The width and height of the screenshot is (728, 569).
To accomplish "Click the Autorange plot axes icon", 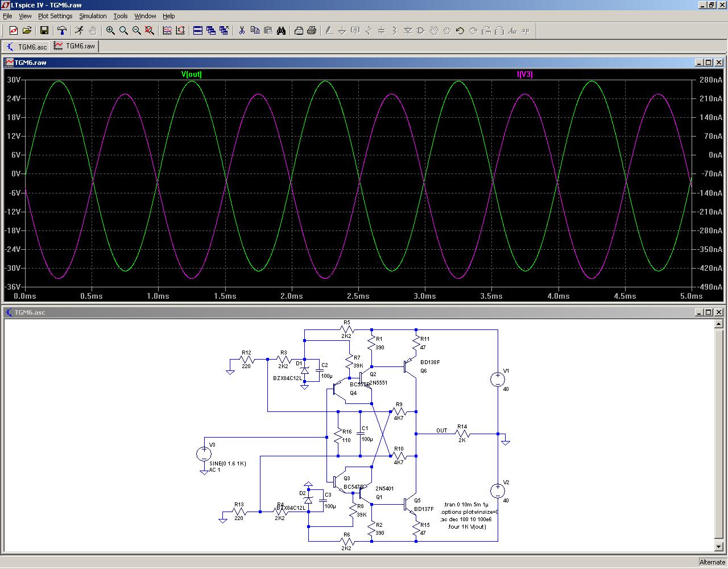I will 180,31.
